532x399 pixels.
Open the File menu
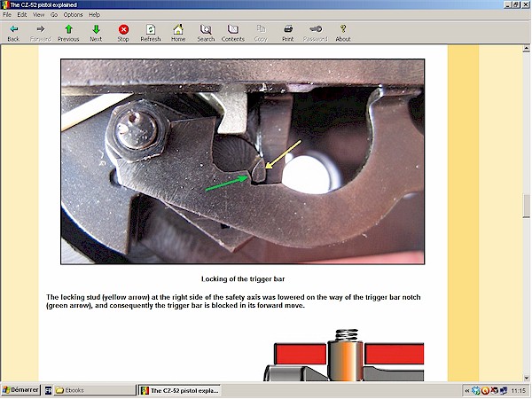[x=7, y=14]
